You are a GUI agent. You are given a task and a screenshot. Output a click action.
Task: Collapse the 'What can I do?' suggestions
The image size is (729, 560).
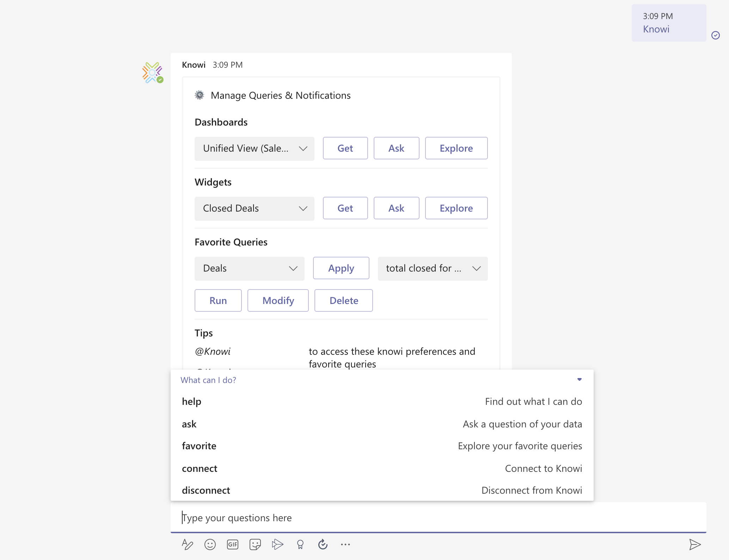point(579,380)
